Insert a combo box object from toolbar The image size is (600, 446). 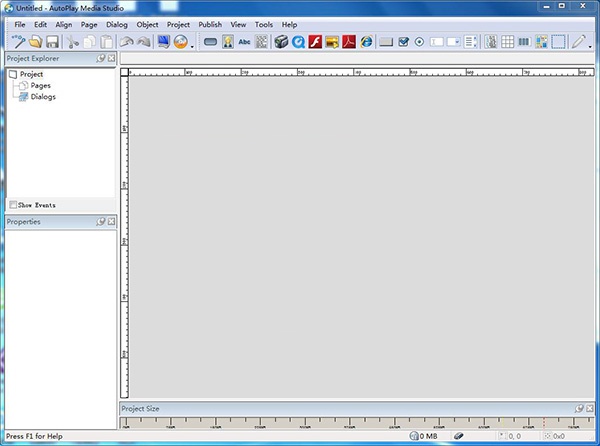pos(453,42)
